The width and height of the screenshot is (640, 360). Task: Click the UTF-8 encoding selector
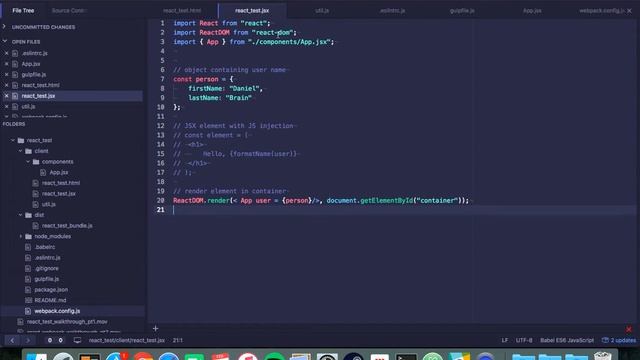[524, 340]
